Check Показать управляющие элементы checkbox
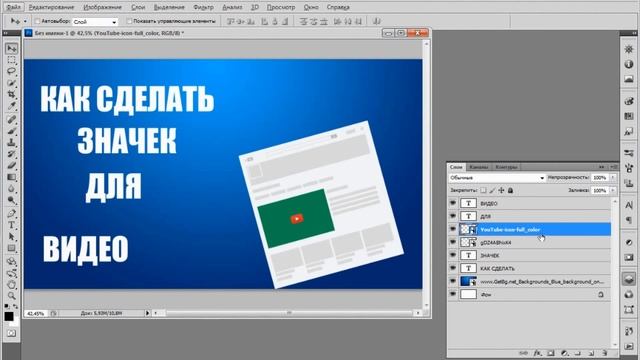The image size is (640, 360). point(129,21)
